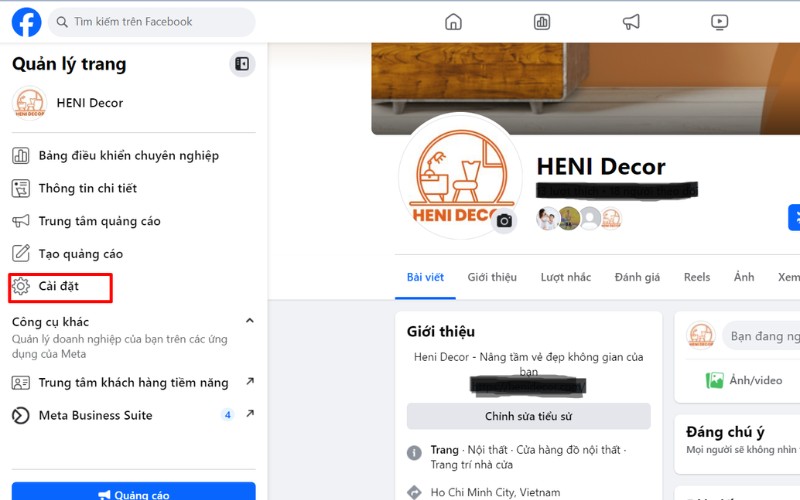Viewport: 800px width, 500px height.
Task: Open Trung tâm khách hàng tiềm năng
Action: [x=134, y=383]
